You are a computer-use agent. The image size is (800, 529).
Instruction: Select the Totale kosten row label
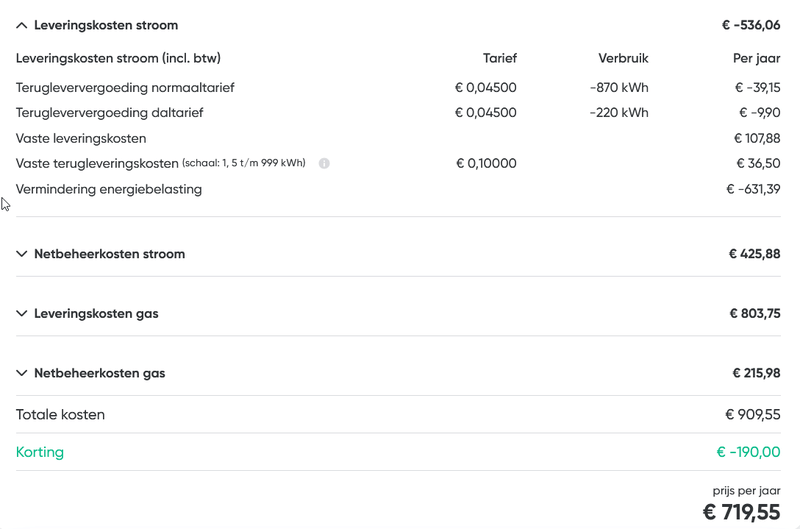[x=60, y=415]
